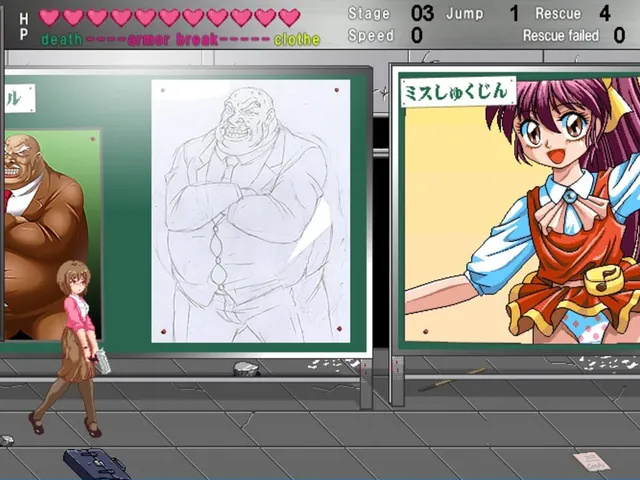Click the pencil sketch poster

point(251,211)
